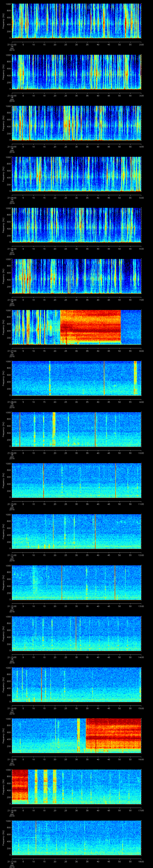Viewport: 153px width, 868px height.
Task: Click the spectrogram panel starting at 21:04:00
Action: (x=76, y=174)
